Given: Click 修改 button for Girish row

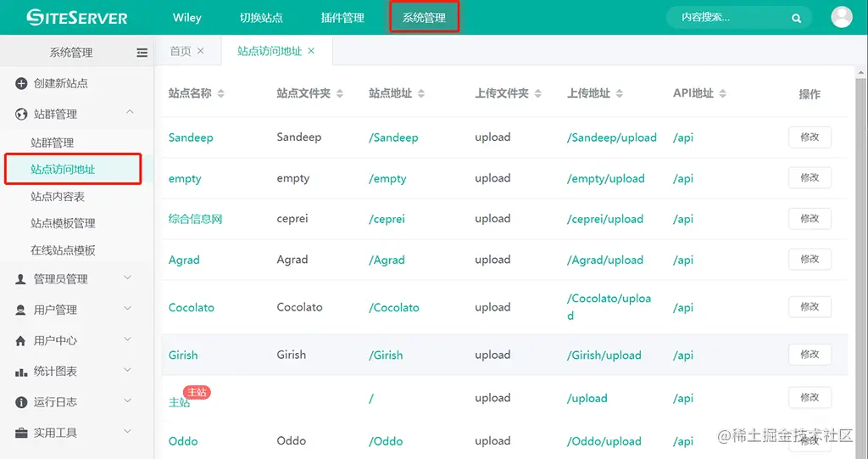Looking at the screenshot, I should click(x=810, y=355).
